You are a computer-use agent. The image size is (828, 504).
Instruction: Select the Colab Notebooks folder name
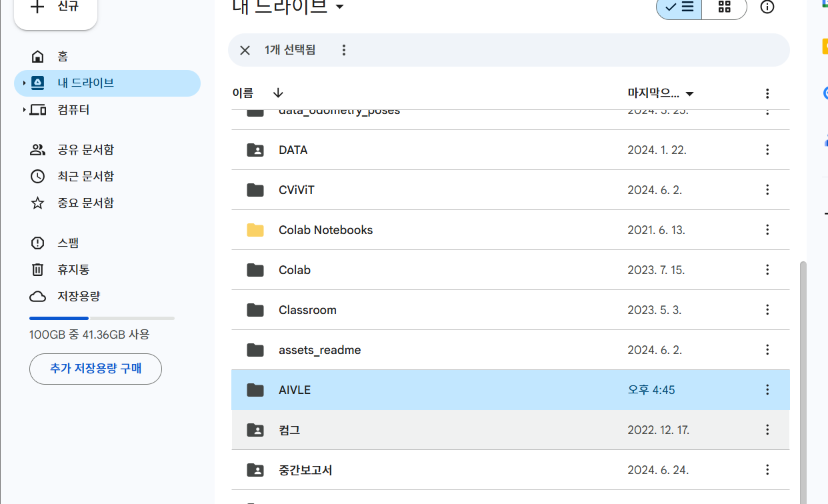[326, 230]
